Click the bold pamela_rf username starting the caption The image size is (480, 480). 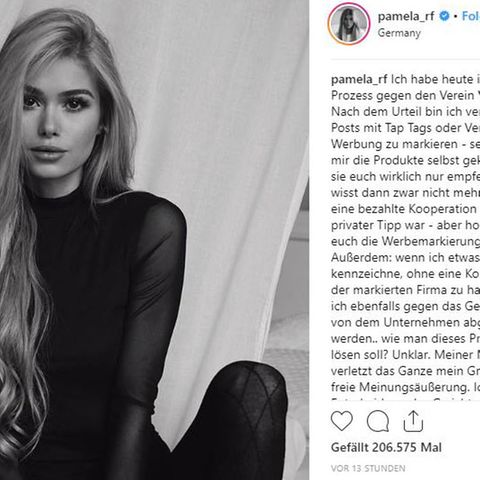(x=359, y=80)
